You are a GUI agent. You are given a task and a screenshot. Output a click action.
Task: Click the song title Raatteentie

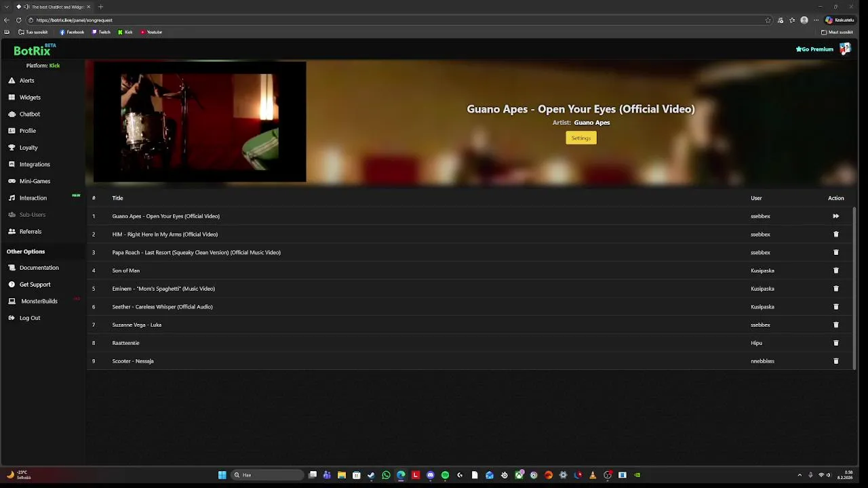click(x=125, y=343)
